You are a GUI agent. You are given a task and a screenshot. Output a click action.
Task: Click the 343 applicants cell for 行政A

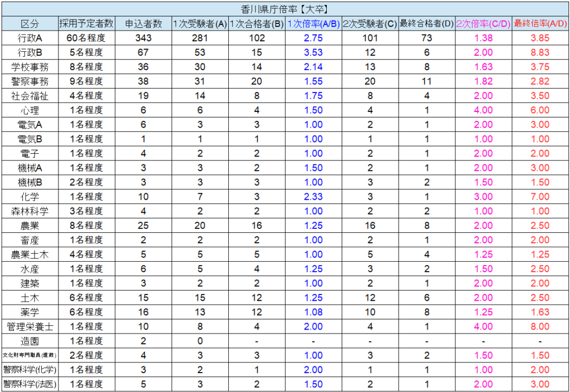tap(143, 38)
